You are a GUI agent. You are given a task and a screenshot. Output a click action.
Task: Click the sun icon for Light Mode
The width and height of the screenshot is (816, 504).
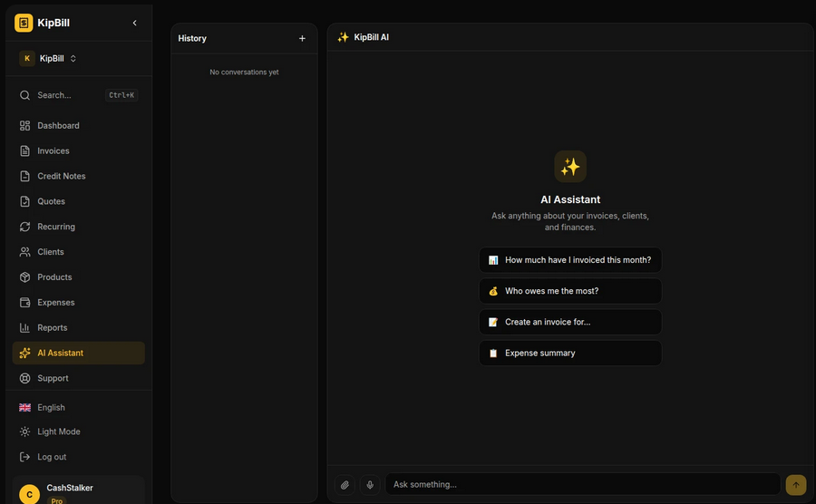(x=24, y=431)
